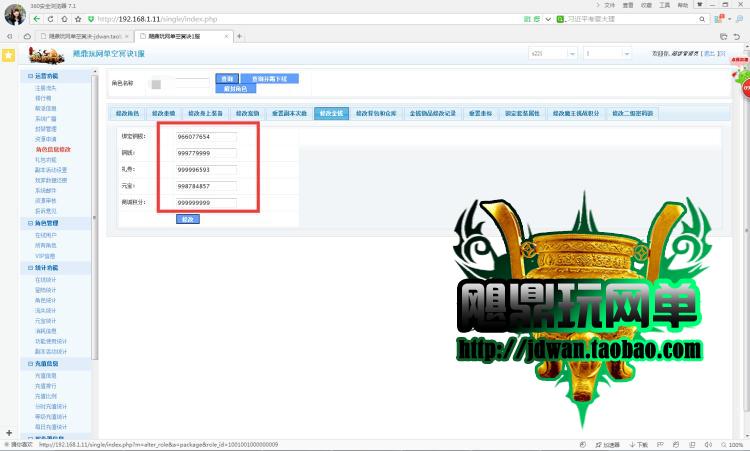750x451 pixels.
Task: Click the undo closed tab arrow icon
Action: [x=737, y=36]
